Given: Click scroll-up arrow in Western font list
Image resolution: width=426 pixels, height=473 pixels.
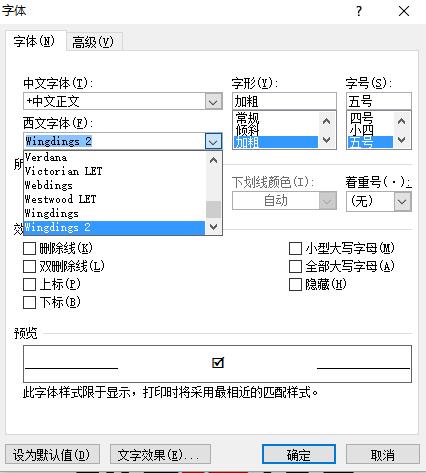Looking at the screenshot, I should [x=213, y=160].
